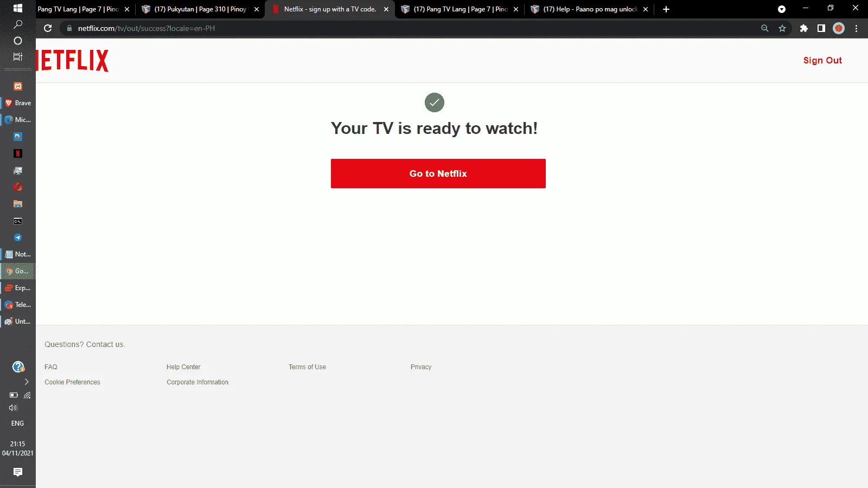Viewport: 868px width, 488px height.
Task: Launch XAMPP from the taskbar
Action: tap(17, 86)
